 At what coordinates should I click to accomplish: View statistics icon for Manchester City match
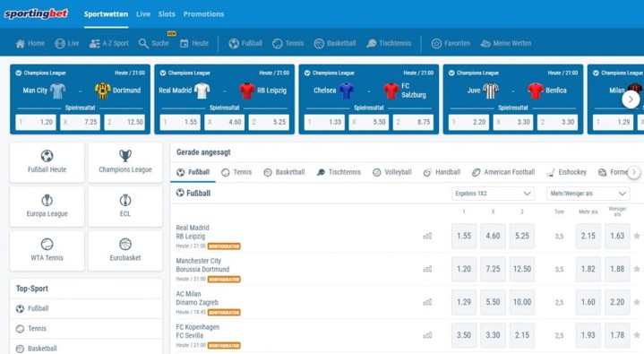click(x=427, y=269)
